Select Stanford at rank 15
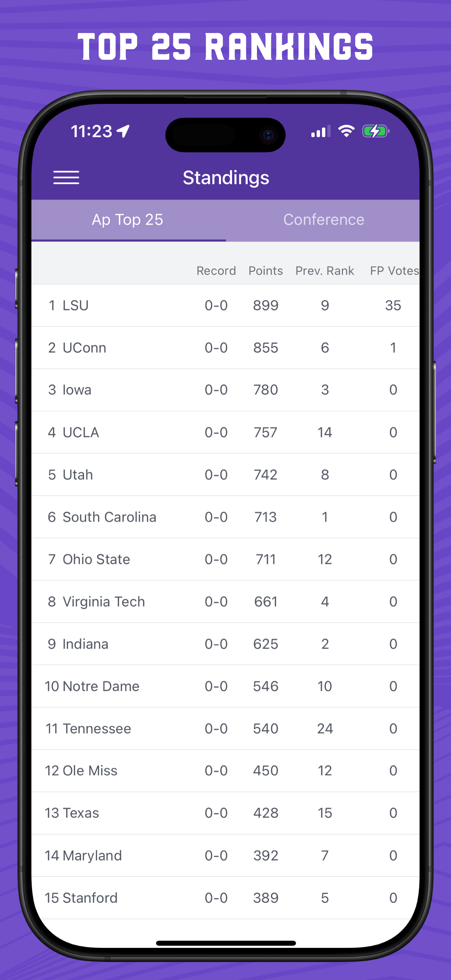Viewport: 451px width, 980px height. [225, 898]
